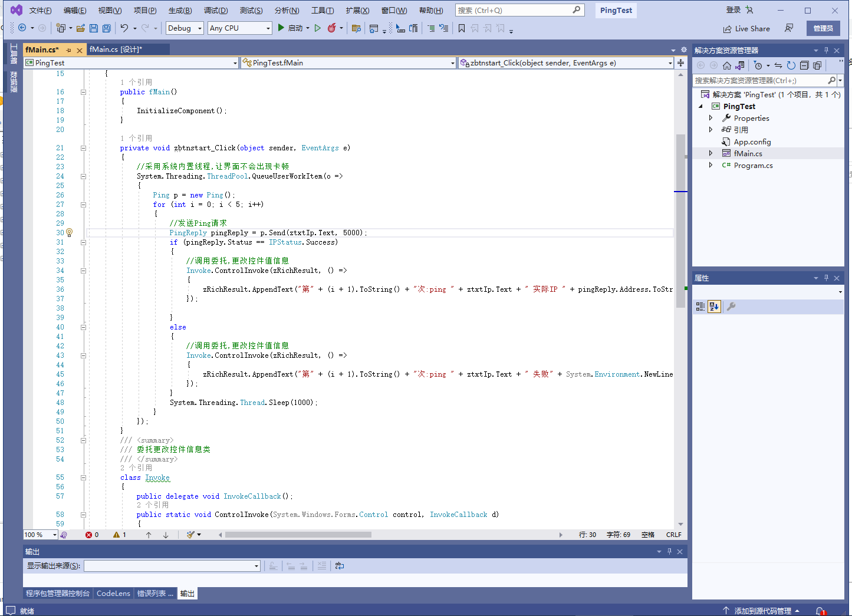The height and width of the screenshot is (616, 852).
Task: Go to previous issue up arrow
Action: (149, 535)
